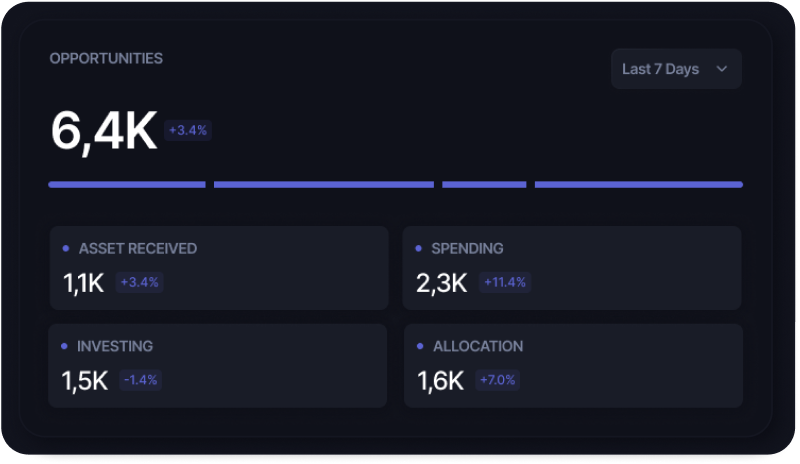Click the bullet dot next to Allocation

(x=420, y=346)
